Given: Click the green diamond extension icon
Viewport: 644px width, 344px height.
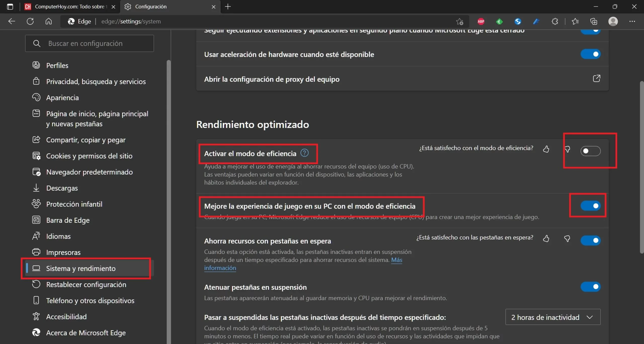Looking at the screenshot, I should tap(499, 22).
